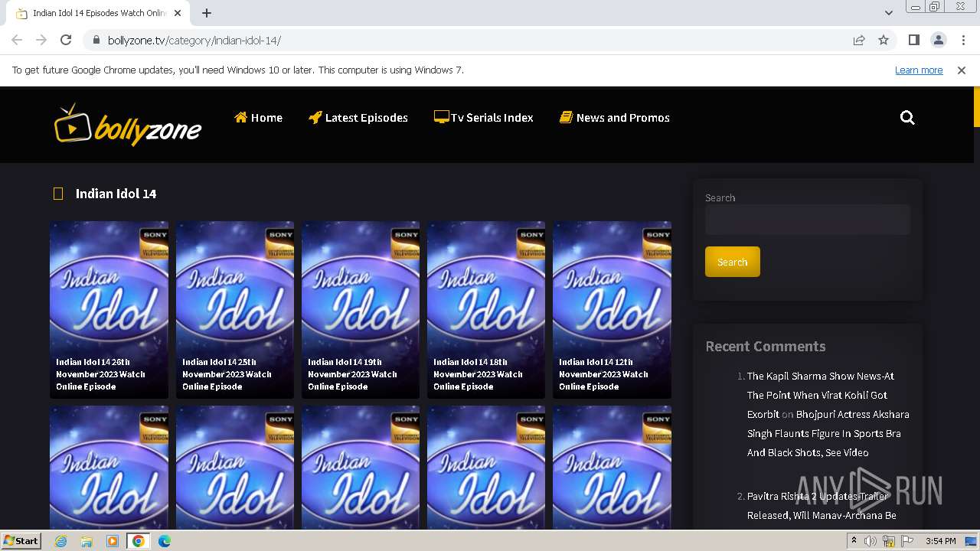
Task: Launch Windows Media Player from taskbar
Action: click(x=113, y=541)
